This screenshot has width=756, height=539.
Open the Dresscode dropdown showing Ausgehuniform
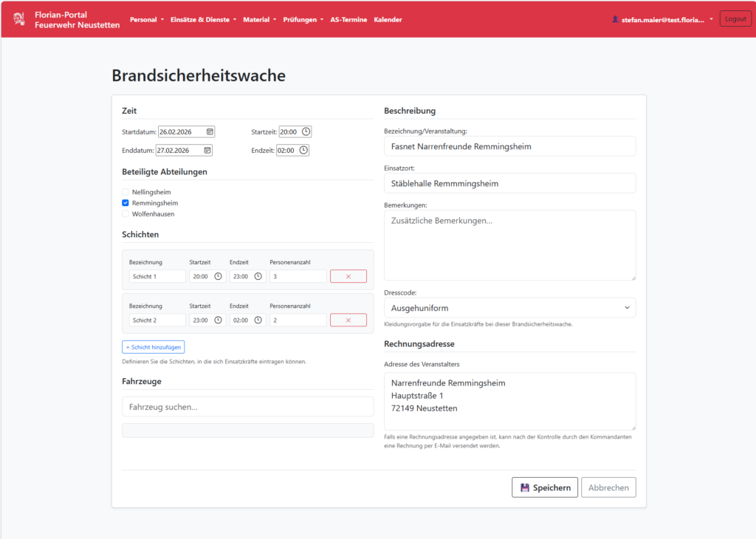pyautogui.click(x=509, y=308)
